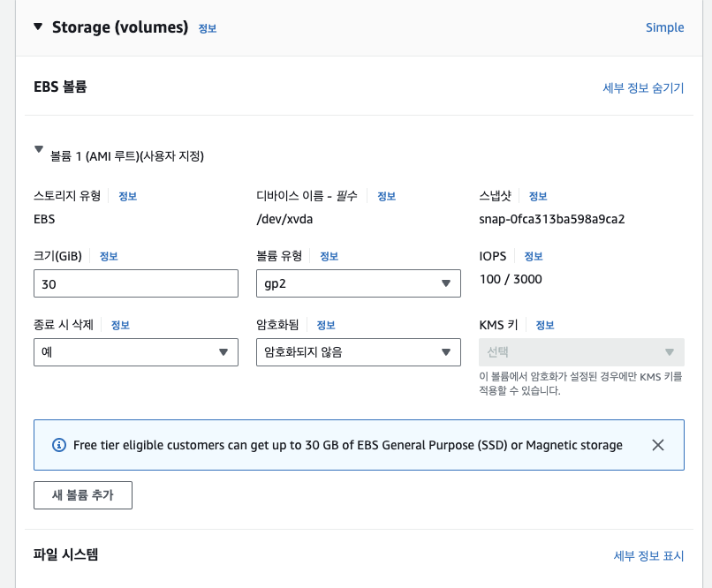The width and height of the screenshot is (712, 588).
Task: Open 정보 link next to 스토리지 유형
Action: tap(127, 196)
